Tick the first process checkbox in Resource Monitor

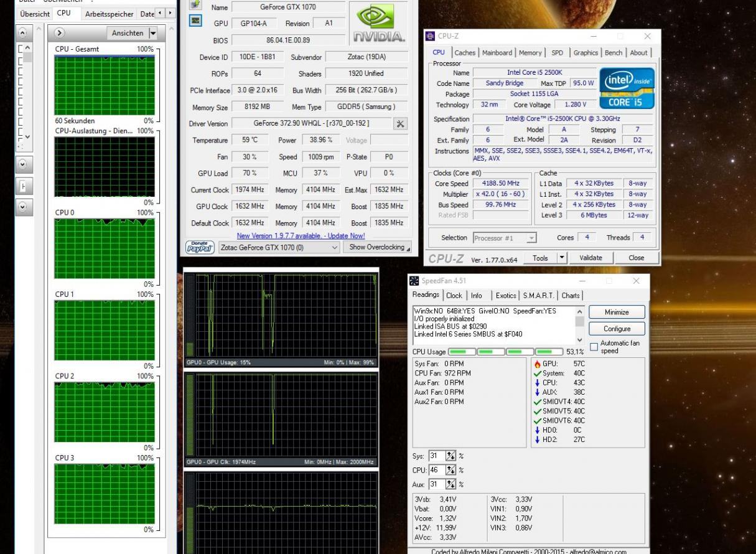pyautogui.click(x=21, y=49)
